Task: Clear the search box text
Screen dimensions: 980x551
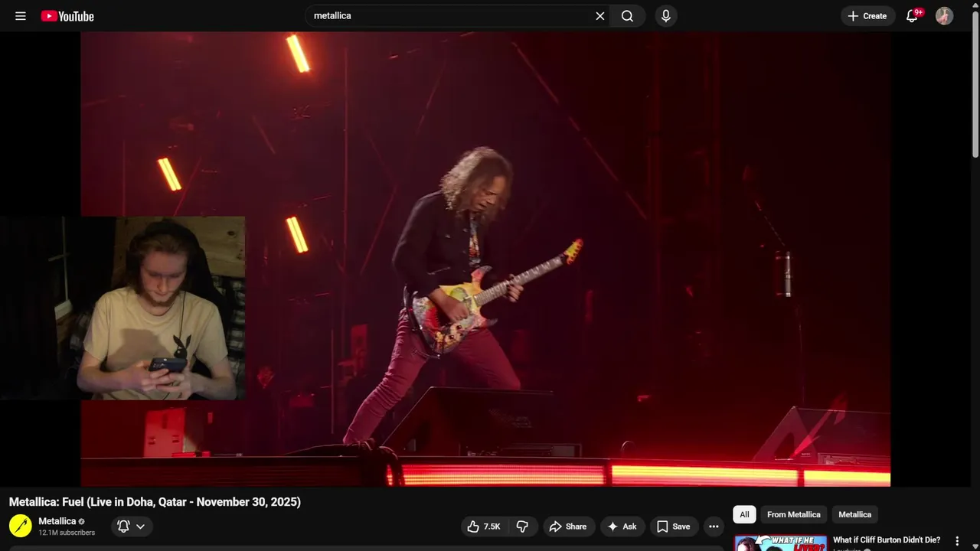Action: click(600, 16)
